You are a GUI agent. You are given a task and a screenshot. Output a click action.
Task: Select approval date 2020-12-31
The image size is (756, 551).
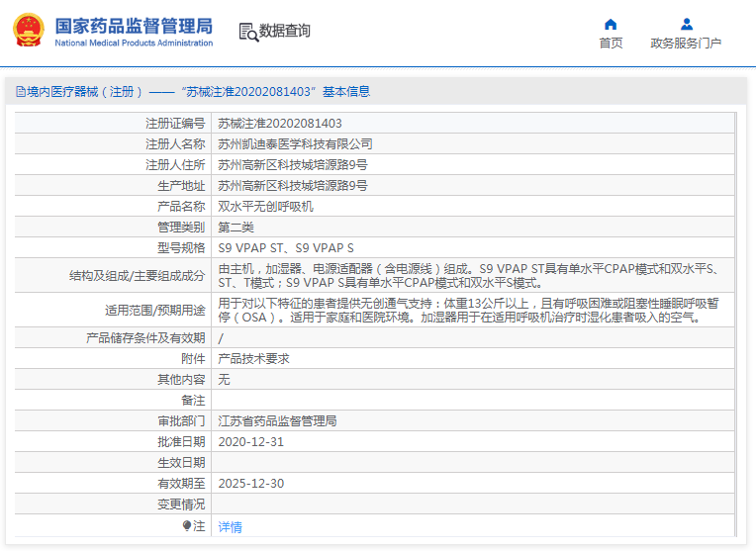pos(250,441)
